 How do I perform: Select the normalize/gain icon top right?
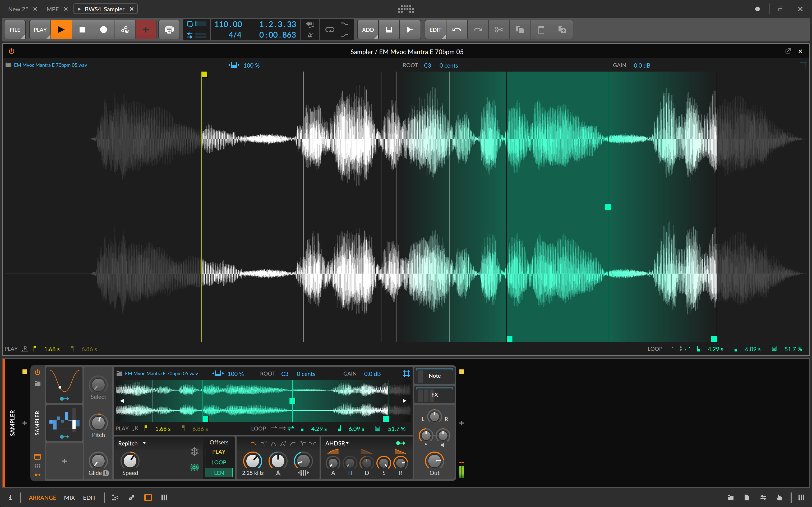point(803,65)
